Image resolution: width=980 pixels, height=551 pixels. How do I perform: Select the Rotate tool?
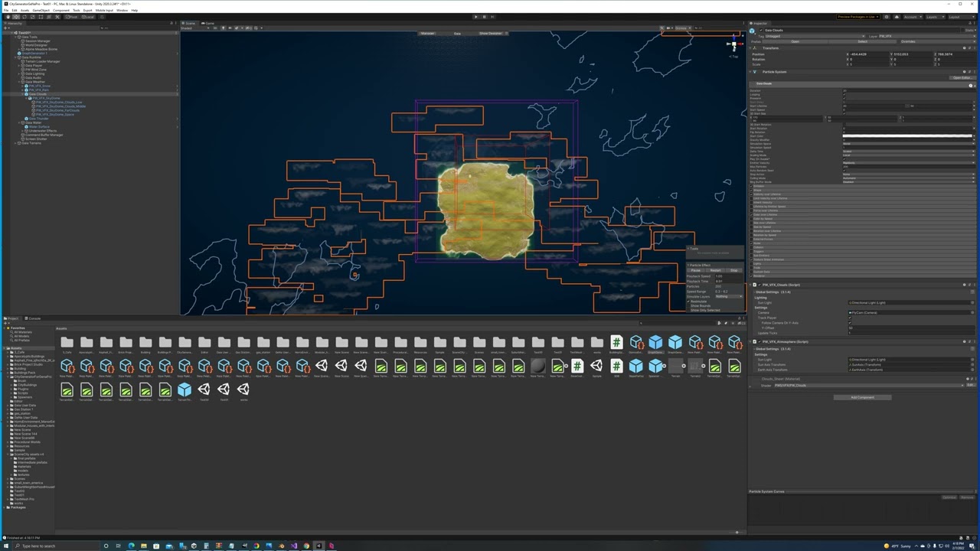[x=24, y=17]
